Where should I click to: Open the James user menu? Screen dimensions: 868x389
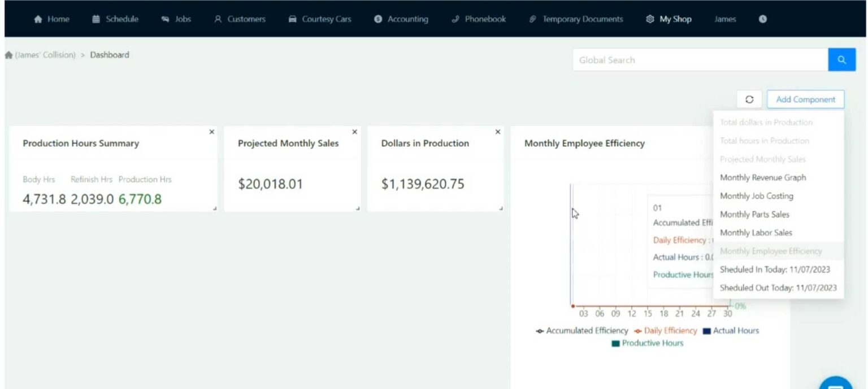tap(724, 19)
